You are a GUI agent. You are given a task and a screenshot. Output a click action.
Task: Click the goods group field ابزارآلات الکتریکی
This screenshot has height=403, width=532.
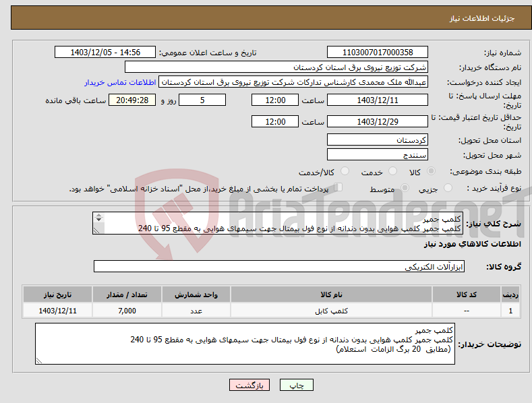(x=279, y=267)
